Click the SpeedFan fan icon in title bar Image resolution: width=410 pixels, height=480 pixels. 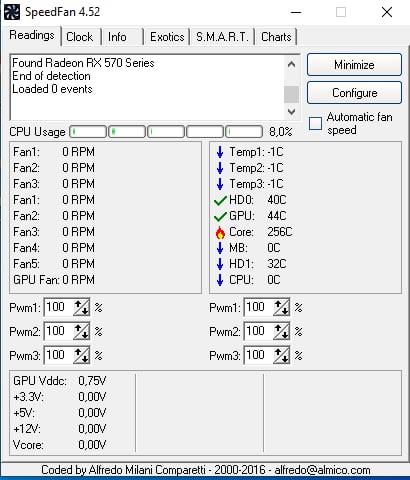pos(11,12)
